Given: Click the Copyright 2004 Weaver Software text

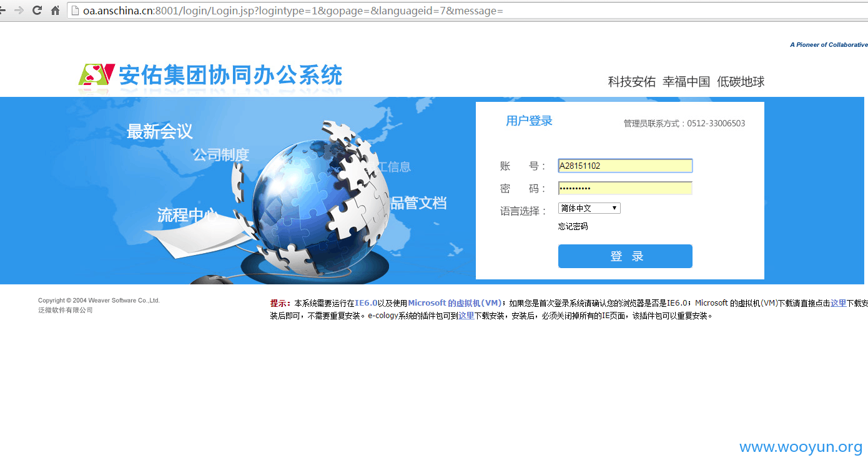Looking at the screenshot, I should pos(99,301).
